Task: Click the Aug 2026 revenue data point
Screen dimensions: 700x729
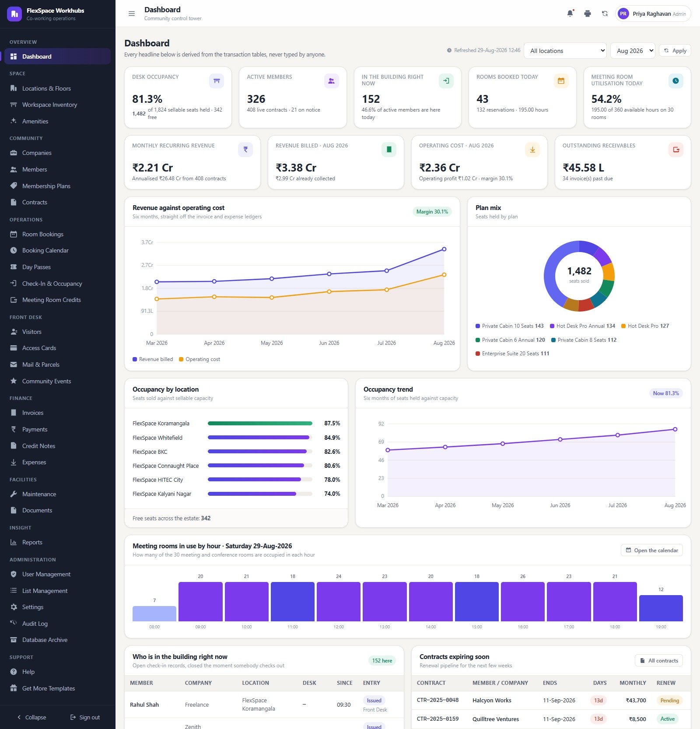Action: (444, 249)
